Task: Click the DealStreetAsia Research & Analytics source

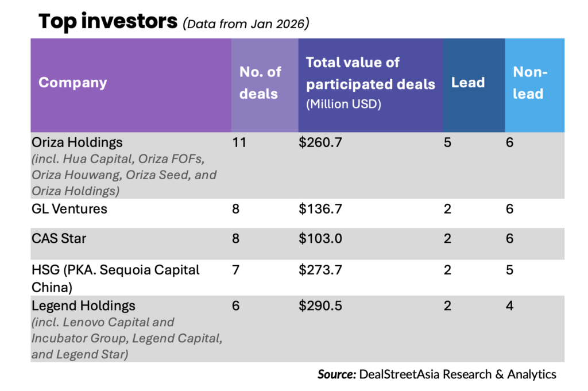Action: tap(458, 374)
